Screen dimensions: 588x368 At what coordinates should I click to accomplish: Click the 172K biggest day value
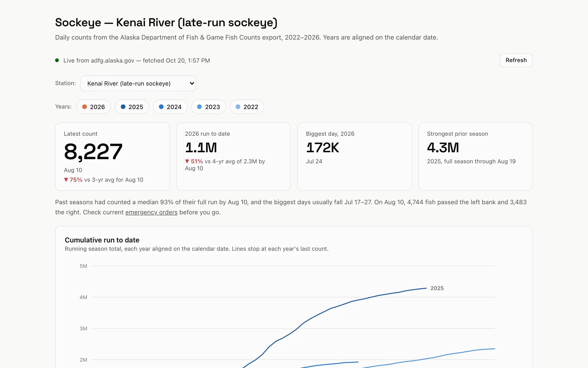[322, 148]
